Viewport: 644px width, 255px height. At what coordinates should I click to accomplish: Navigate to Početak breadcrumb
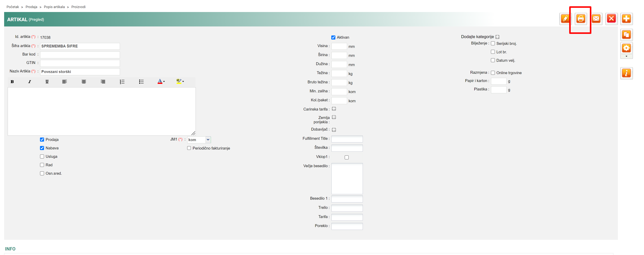point(13,7)
